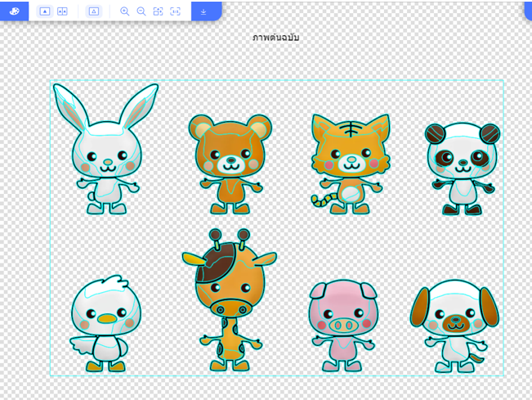This screenshot has width=532, height=400.
Task: Select the pink pig character
Action: tap(342, 326)
